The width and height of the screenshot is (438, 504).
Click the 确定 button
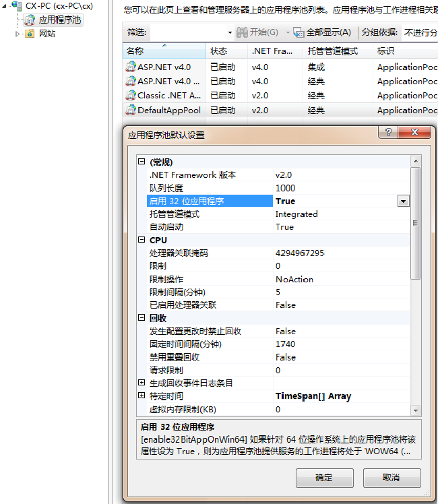325,478
